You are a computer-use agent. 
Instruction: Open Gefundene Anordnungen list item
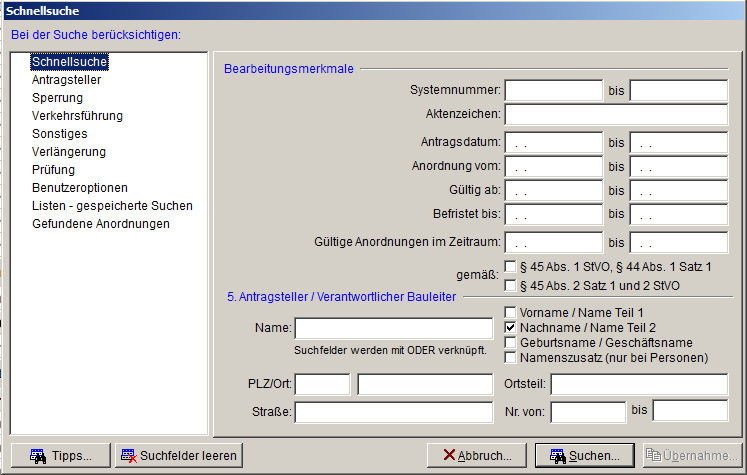[x=101, y=224]
